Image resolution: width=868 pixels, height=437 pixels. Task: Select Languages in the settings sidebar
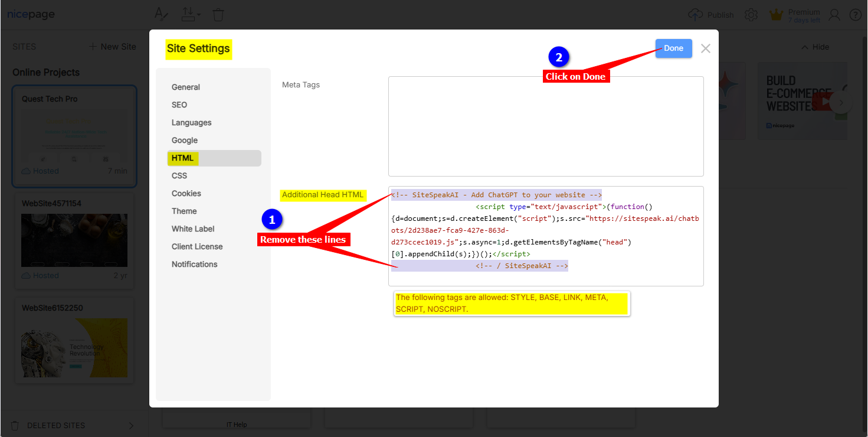191,122
